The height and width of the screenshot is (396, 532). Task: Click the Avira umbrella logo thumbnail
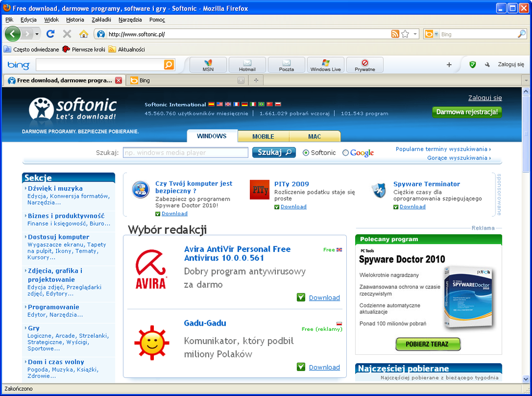[151, 269]
